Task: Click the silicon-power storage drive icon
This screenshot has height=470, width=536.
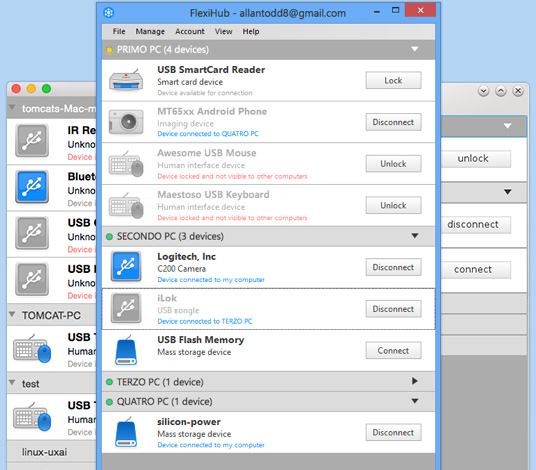Action: point(126,432)
